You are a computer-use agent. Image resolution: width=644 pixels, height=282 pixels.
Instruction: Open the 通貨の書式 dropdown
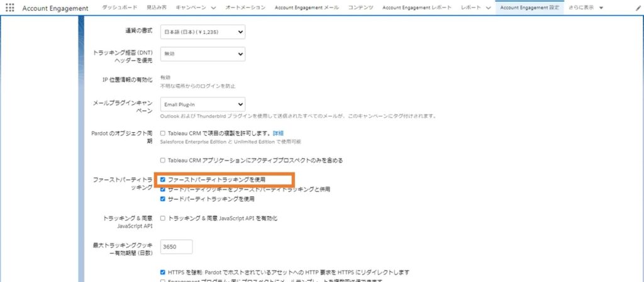(203, 31)
